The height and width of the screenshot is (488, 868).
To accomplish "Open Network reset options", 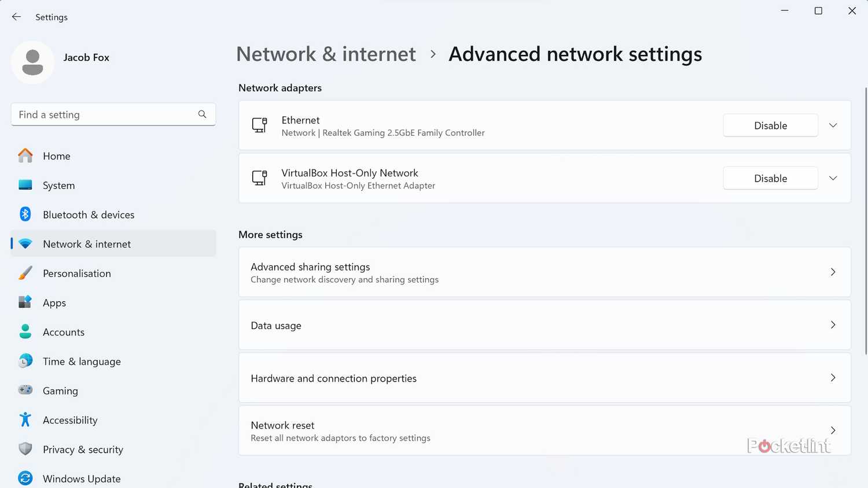I will (544, 430).
